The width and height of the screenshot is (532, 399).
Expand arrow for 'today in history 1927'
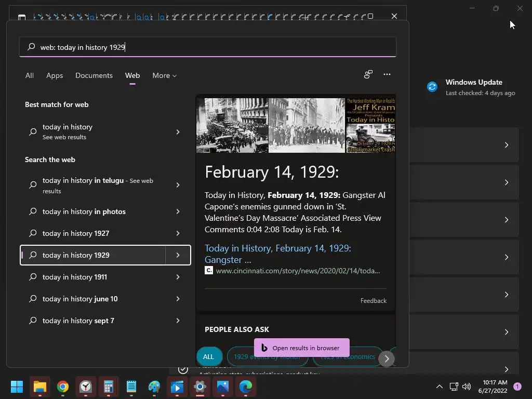[178, 233]
